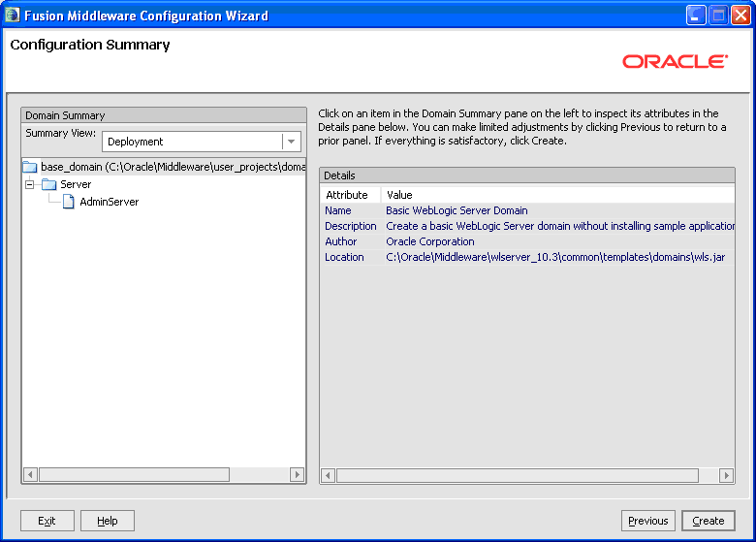Click the Attribute column header
The height and width of the screenshot is (542, 756).
pos(351,195)
